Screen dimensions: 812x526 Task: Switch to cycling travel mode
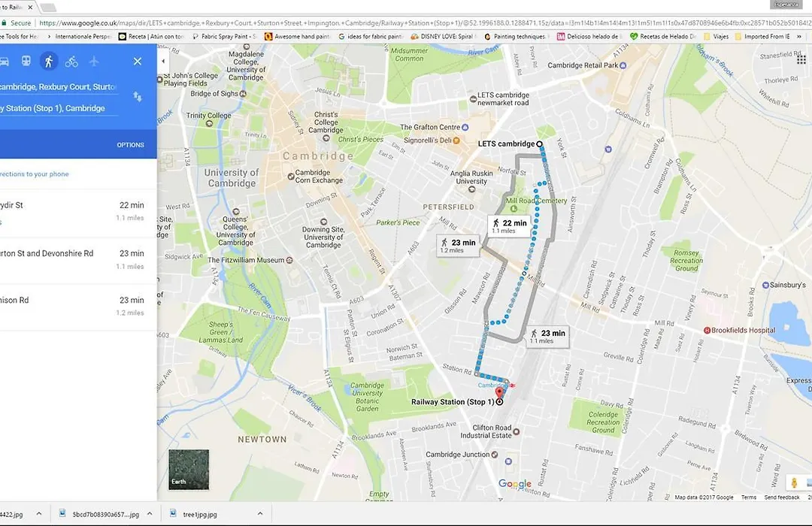[71, 62]
